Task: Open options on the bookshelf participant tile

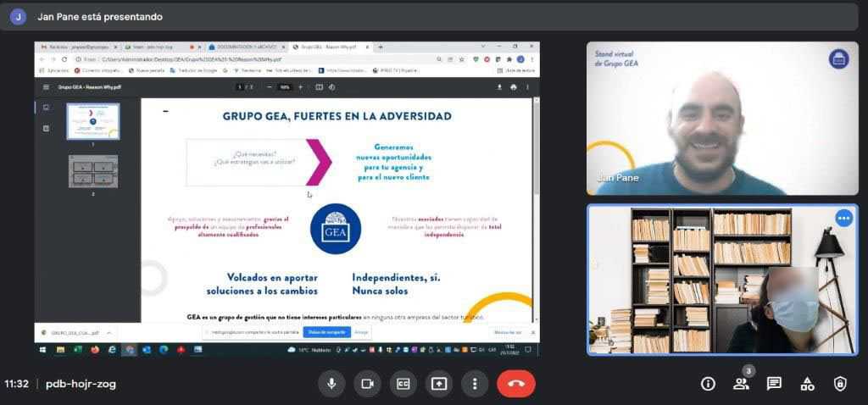Action: pyautogui.click(x=843, y=218)
